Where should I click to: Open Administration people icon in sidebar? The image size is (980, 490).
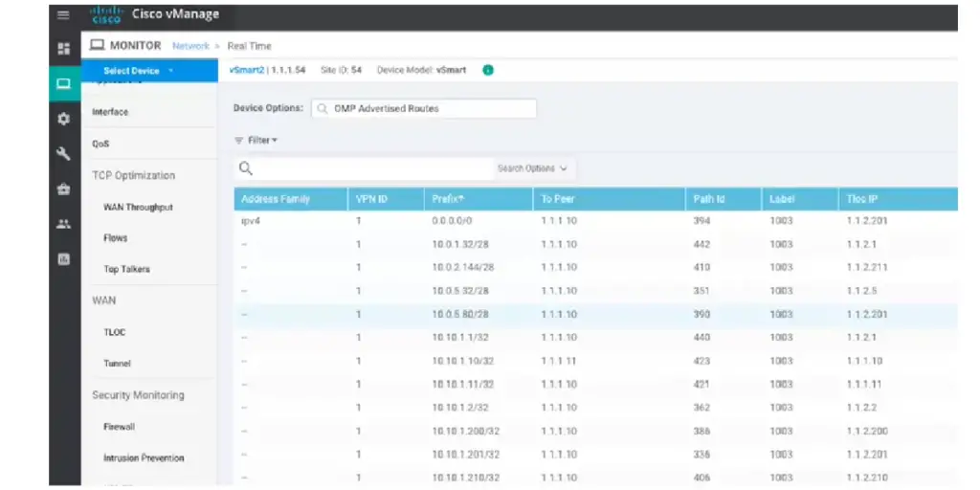click(x=64, y=224)
